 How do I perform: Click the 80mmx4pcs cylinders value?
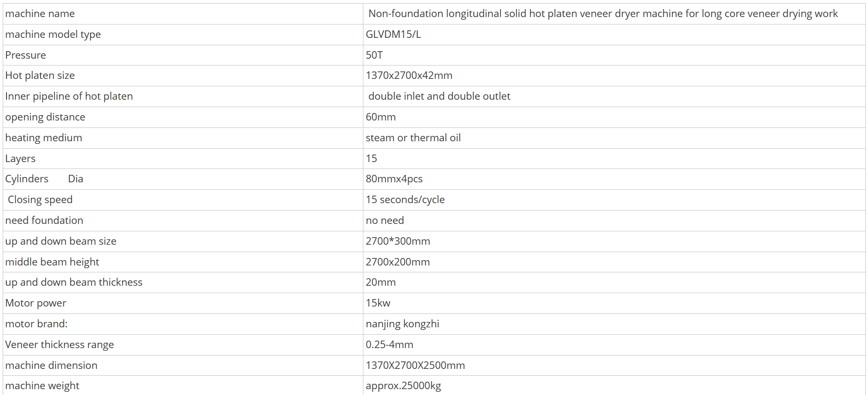coord(394,179)
